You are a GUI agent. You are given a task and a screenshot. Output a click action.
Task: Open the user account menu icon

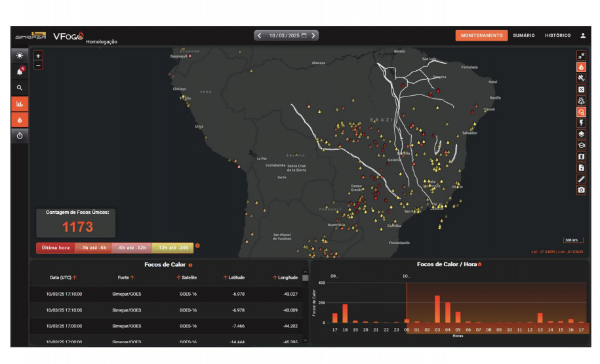tap(583, 35)
